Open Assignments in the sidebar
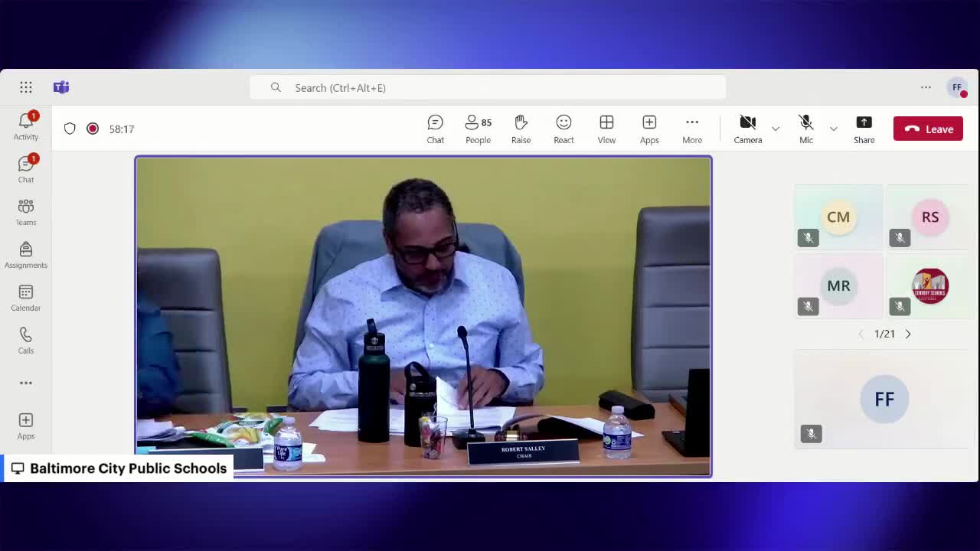This screenshot has width=980, height=551. 26,254
